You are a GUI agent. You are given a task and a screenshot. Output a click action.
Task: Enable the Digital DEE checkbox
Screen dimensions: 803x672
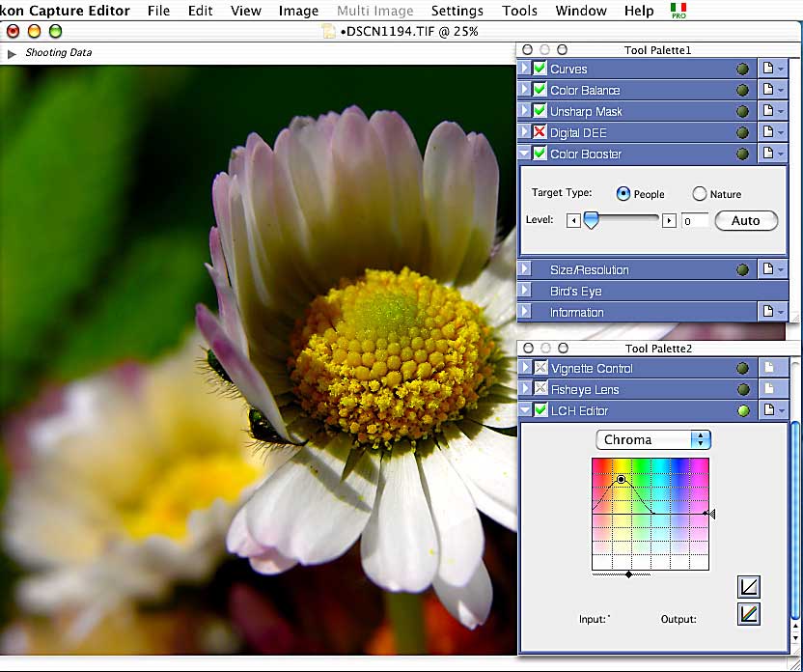(x=540, y=132)
